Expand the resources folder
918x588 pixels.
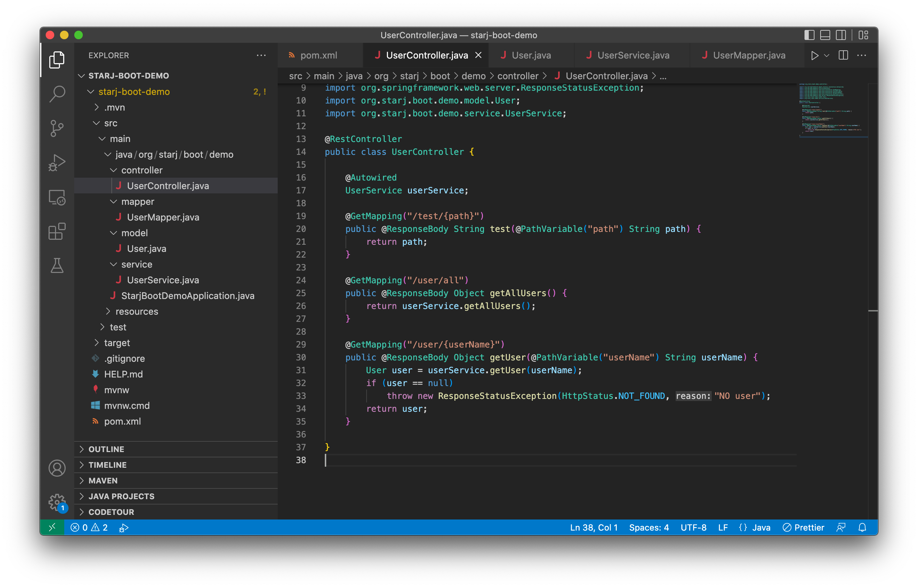(136, 311)
